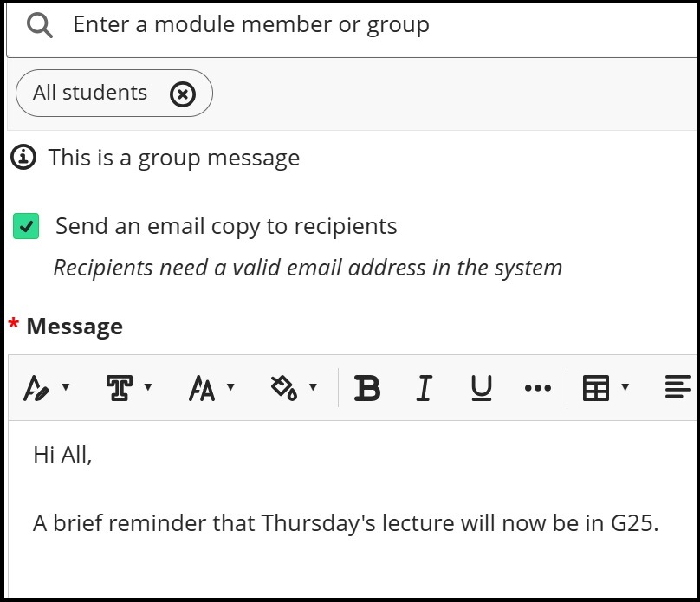Toggle underline formatting

480,387
